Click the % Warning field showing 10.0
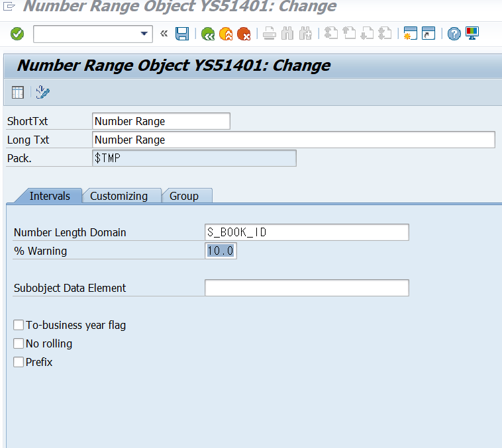Viewport: 502px width, 448px height. coord(221,251)
